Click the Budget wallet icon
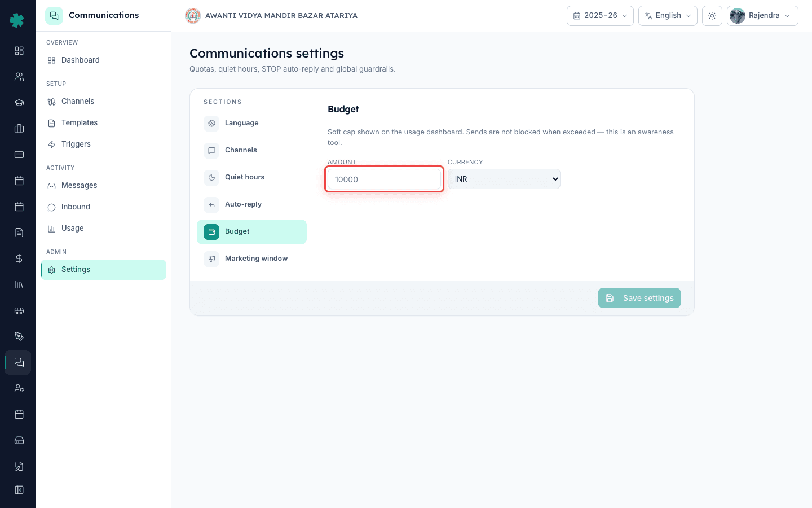Image resolution: width=812 pixels, height=508 pixels. pyautogui.click(x=211, y=231)
